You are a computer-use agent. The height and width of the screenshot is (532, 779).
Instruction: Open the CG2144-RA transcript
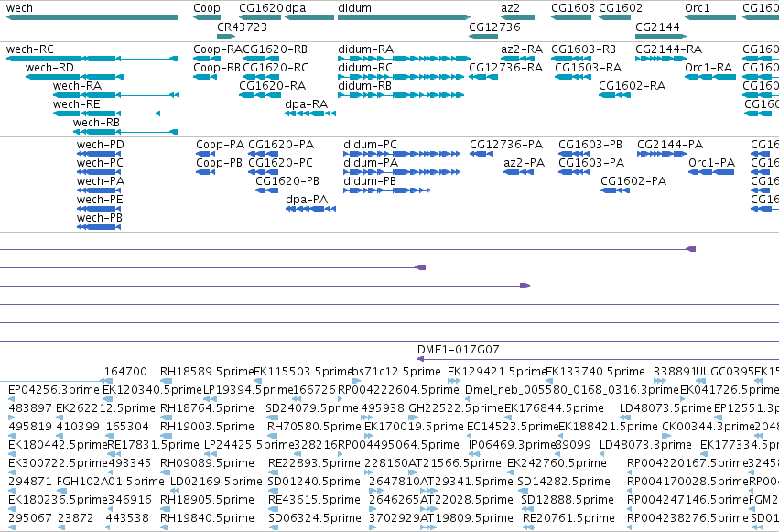point(661,59)
